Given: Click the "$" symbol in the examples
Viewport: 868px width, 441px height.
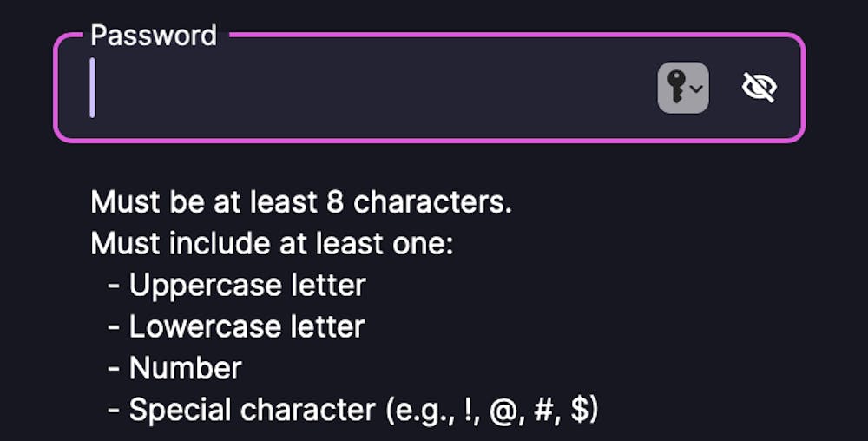Looking at the screenshot, I should tap(578, 411).
